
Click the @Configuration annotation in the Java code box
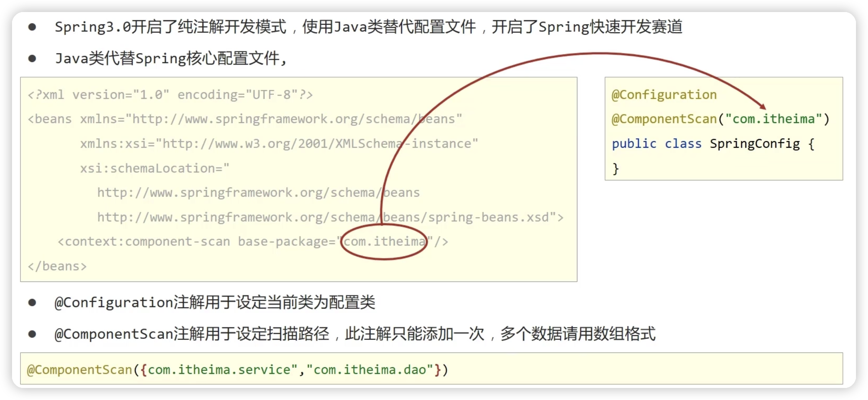(x=664, y=95)
